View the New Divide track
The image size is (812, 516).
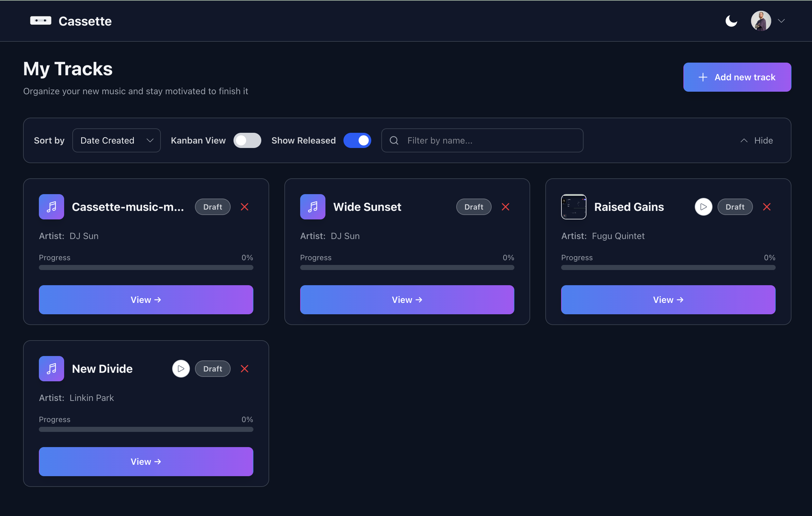coord(146,462)
